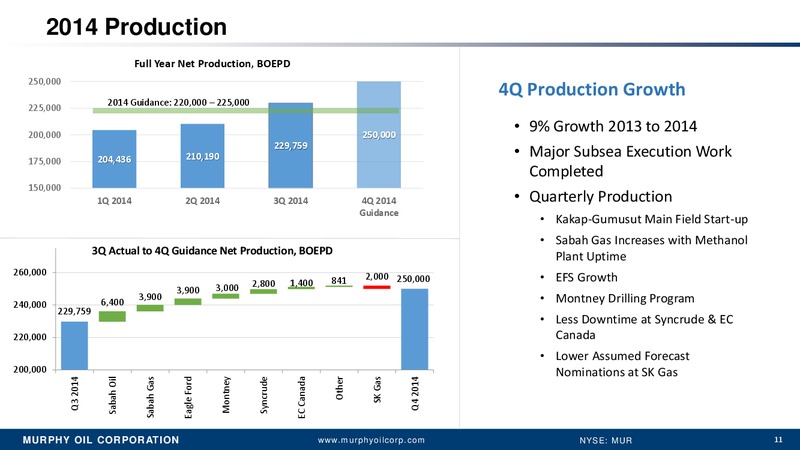Click the green Montney waterfall segment
Screen dimensions: 800x450
click(x=226, y=296)
